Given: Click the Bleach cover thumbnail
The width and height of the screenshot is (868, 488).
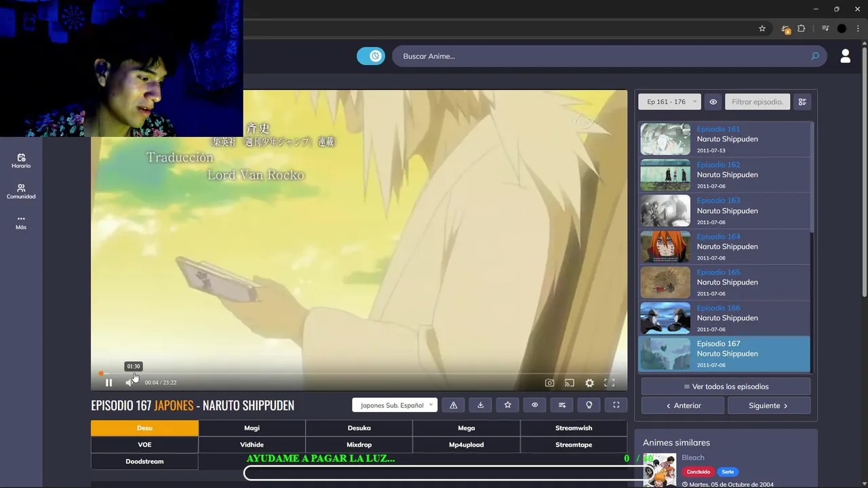Looking at the screenshot, I should tap(660, 470).
